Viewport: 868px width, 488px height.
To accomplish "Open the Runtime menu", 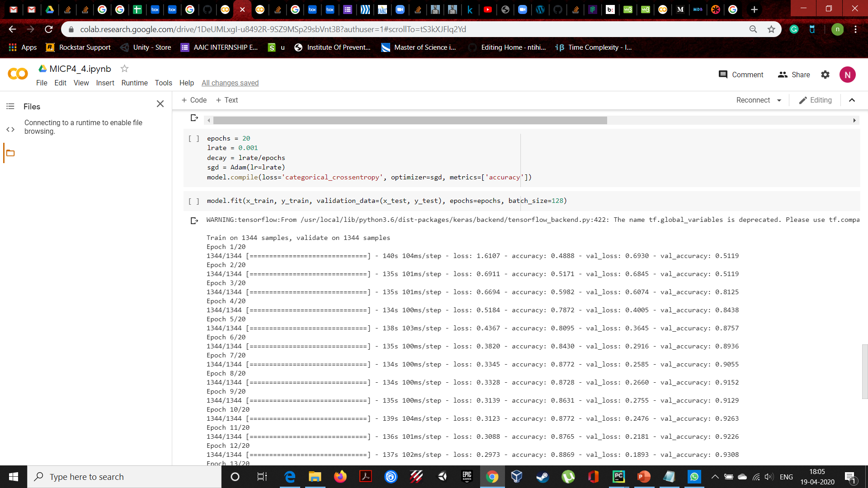I will (x=134, y=83).
